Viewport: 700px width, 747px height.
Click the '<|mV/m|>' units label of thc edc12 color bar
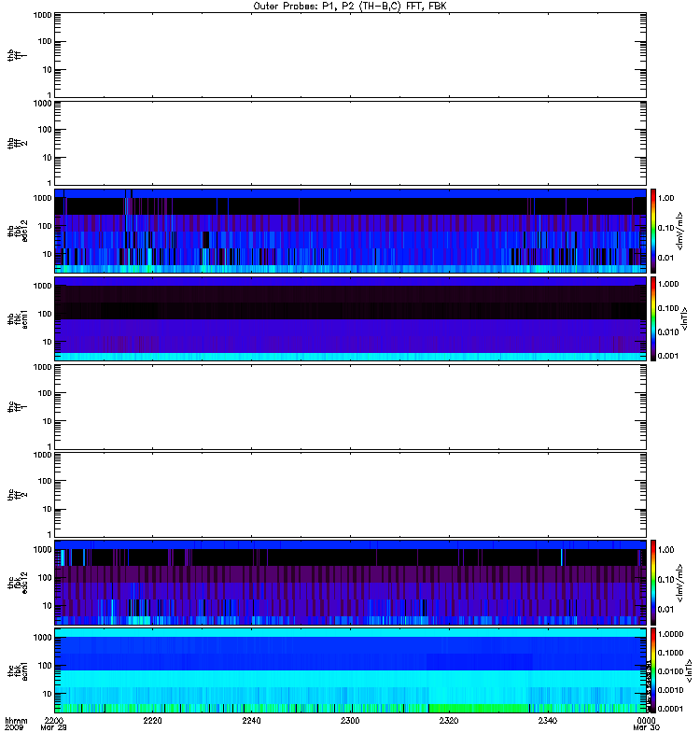[x=680, y=583]
